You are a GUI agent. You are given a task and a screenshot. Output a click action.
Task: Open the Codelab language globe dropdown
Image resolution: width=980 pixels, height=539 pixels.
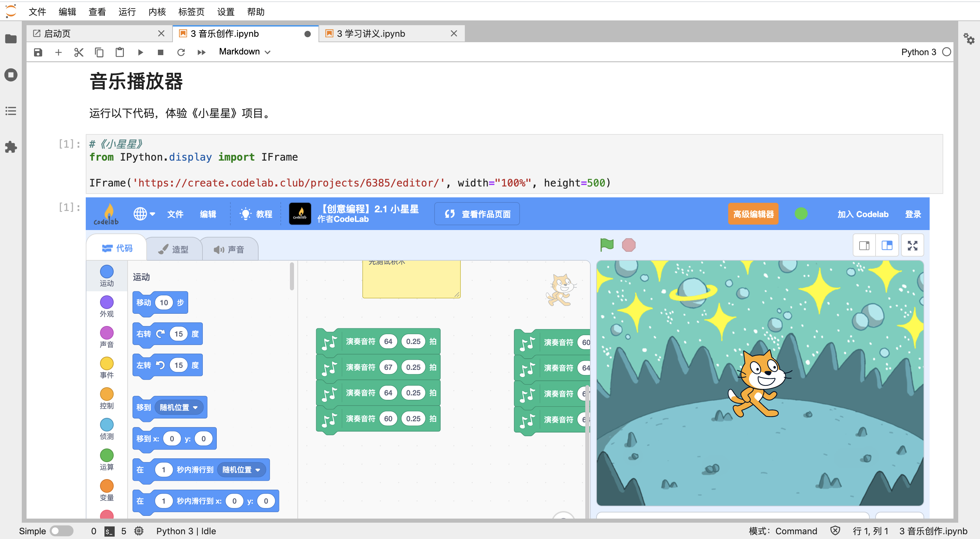point(144,214)
